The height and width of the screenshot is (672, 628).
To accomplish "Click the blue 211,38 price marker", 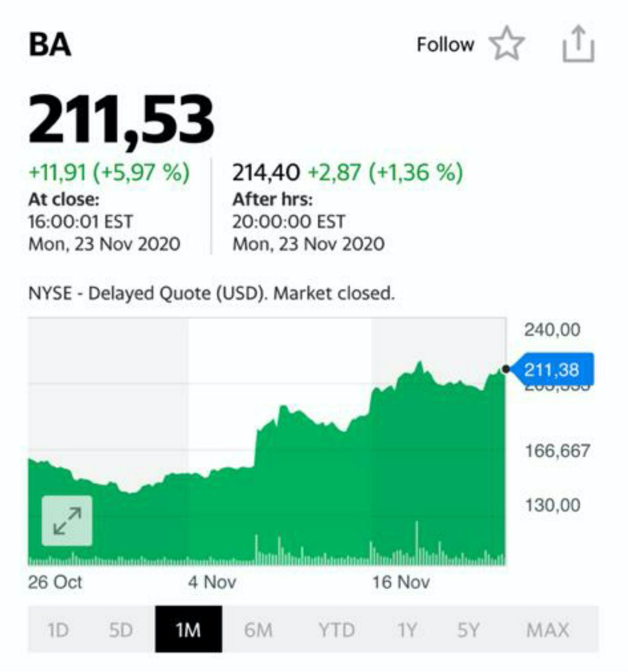I will tap(551, 370).
